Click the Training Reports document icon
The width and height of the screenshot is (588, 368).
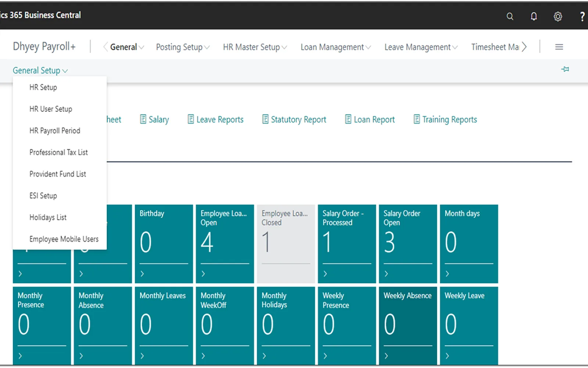(416, 119)
